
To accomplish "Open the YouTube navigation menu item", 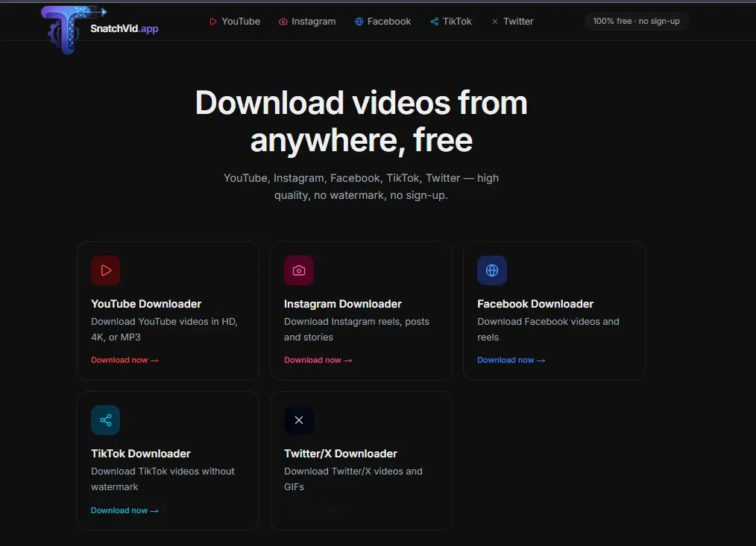I will click(235, 21).
